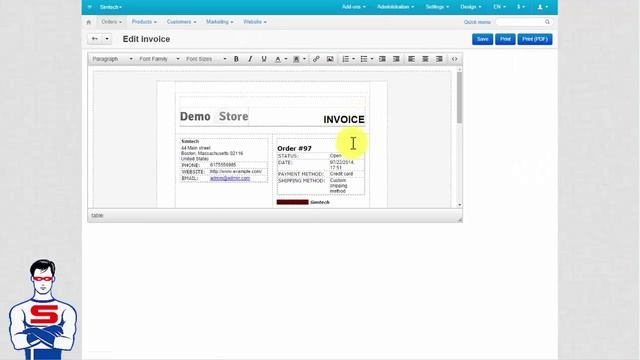Click the background color icon
This screenshot has height=360, width=640.
tap(296, 59)
